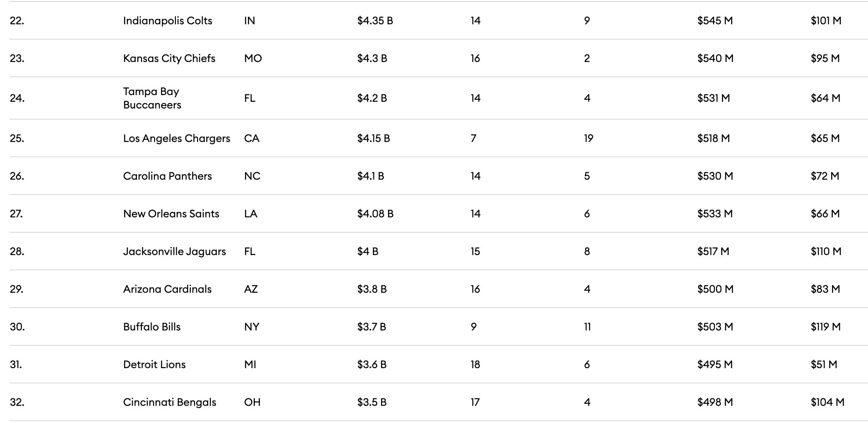Image resolution: width=868 pixels, height=423 pixels.
Task: Select the $540 M revenue cell
Action: point(715,58)
